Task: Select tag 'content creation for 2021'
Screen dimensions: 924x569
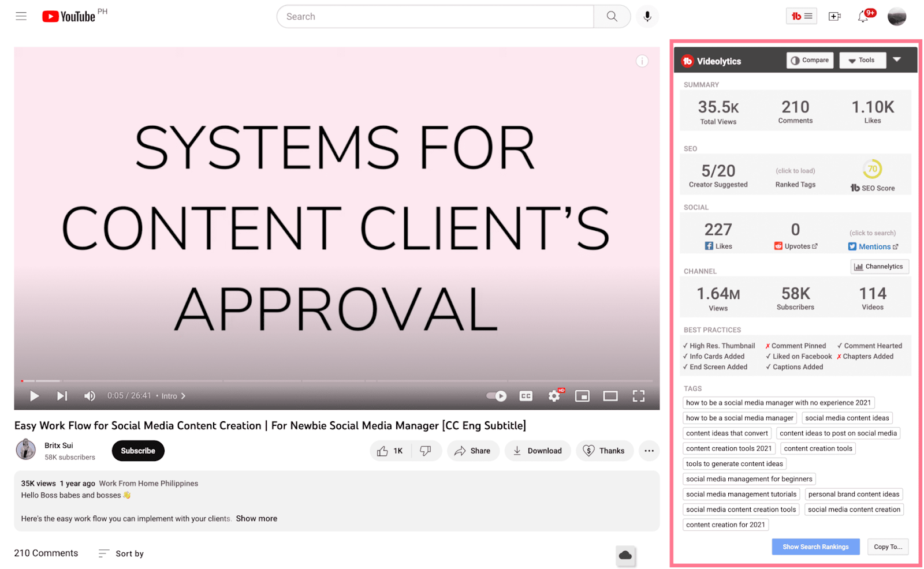Action: pyautogui.click(x=725, y=525)
